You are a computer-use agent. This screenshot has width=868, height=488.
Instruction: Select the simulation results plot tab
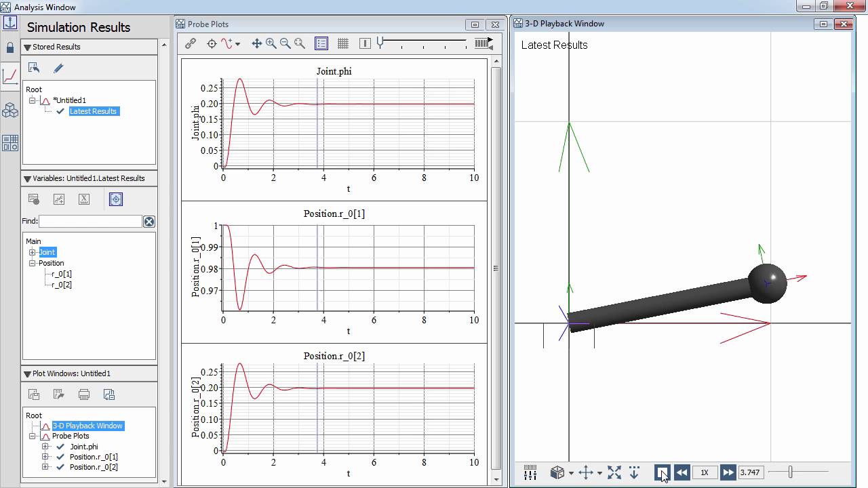point(9,76)
